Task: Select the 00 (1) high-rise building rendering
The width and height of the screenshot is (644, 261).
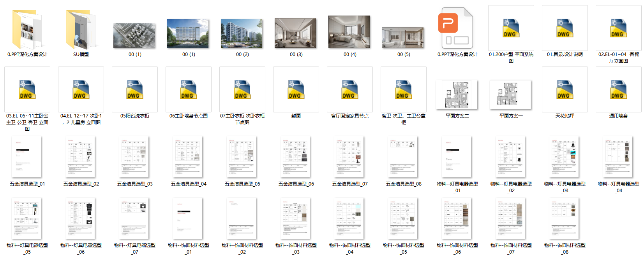Action: [188, 33]
